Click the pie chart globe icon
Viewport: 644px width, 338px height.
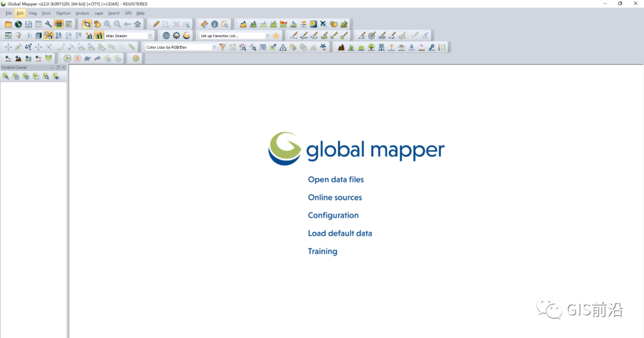click(136, 58)
